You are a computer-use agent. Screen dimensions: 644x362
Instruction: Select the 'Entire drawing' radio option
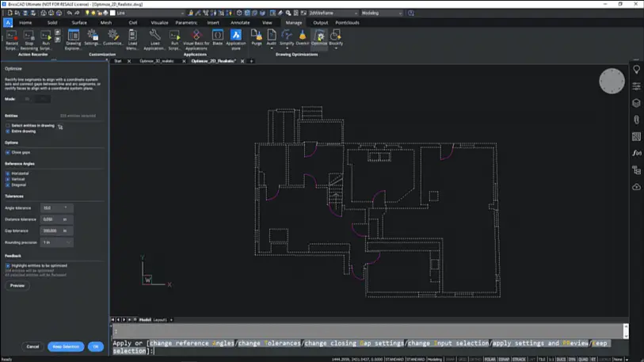[8, 131]
